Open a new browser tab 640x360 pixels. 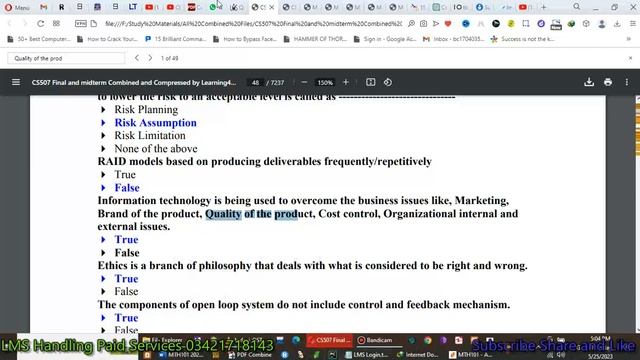pyautogui.click(x=544, y=7)
